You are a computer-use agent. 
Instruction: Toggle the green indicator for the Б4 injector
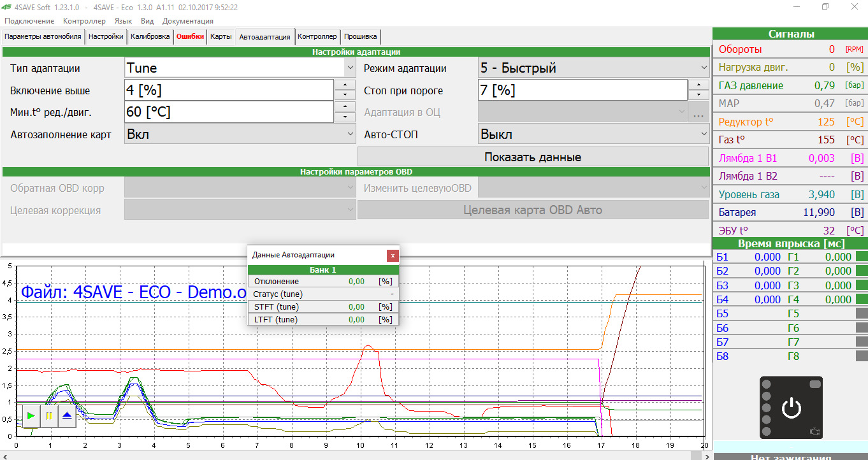pos(862,299)
